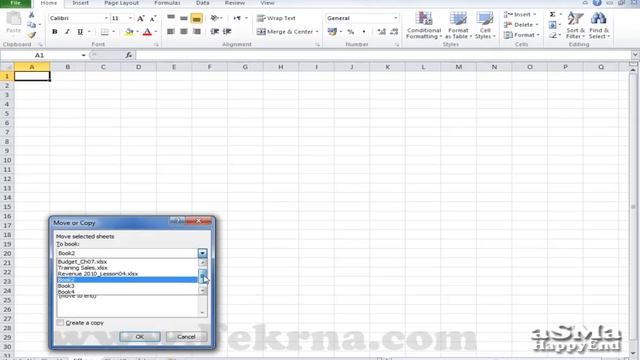Open the File tab
Viewport: 640px width, 360px height.
[x=16, y=3]
